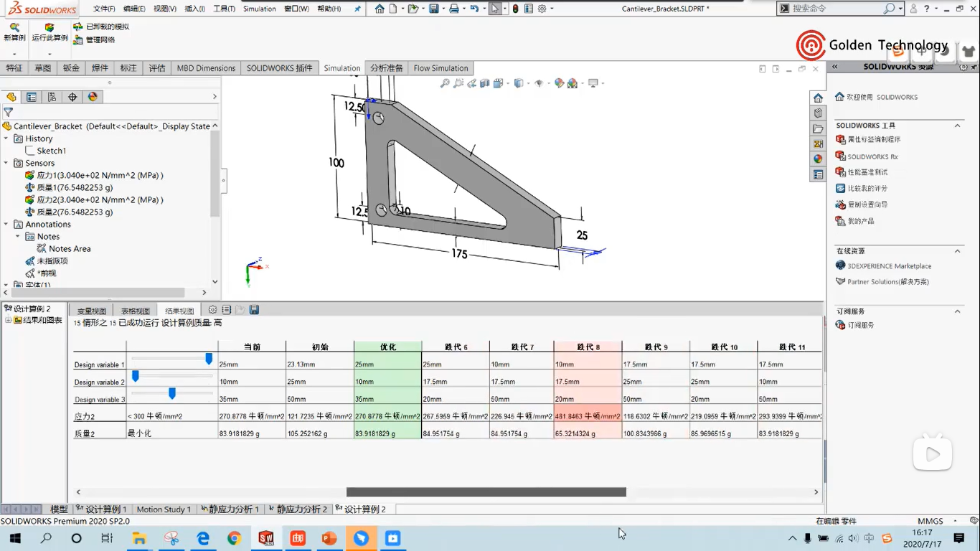Image resolution: width=980 pixels, height=551 pixels.
Task: Collapse the SOLIDWORKS 工具 section
Action: pos(957,126)
